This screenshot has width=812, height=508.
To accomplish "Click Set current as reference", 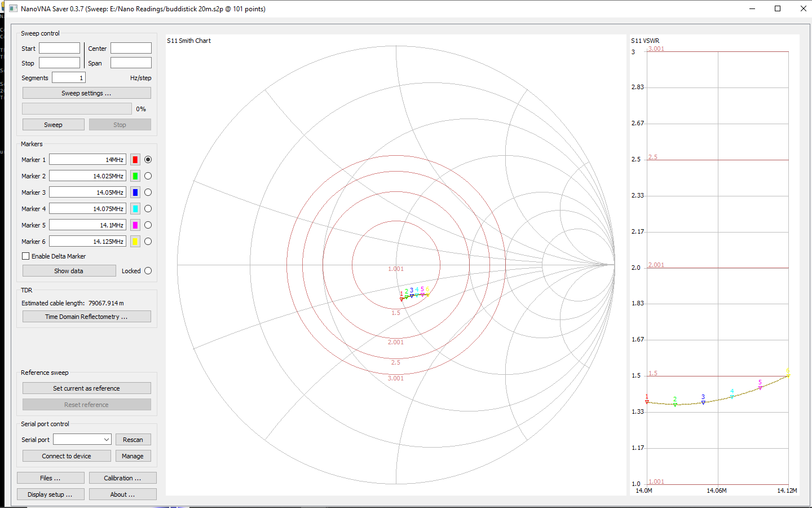I will click(x=87, y=388).
